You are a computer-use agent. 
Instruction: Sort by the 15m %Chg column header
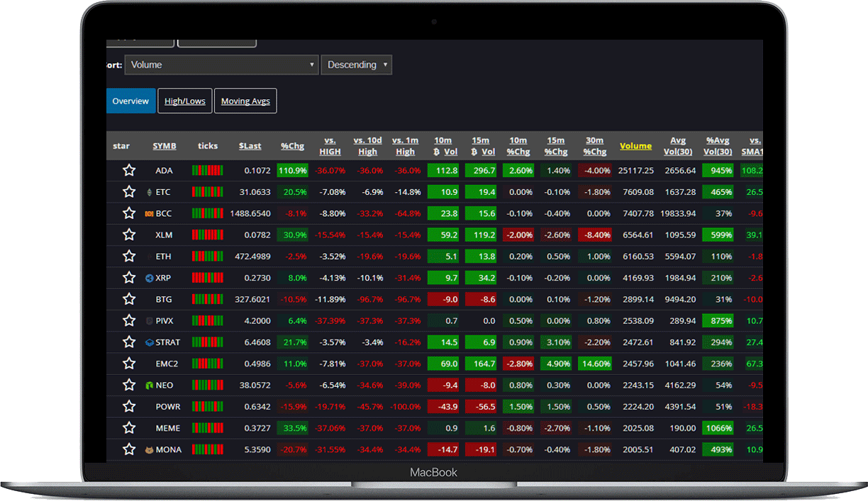click(556, 146)
